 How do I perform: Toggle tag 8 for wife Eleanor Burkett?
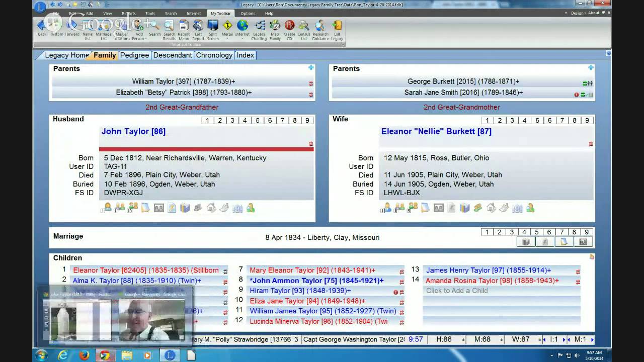575,121
